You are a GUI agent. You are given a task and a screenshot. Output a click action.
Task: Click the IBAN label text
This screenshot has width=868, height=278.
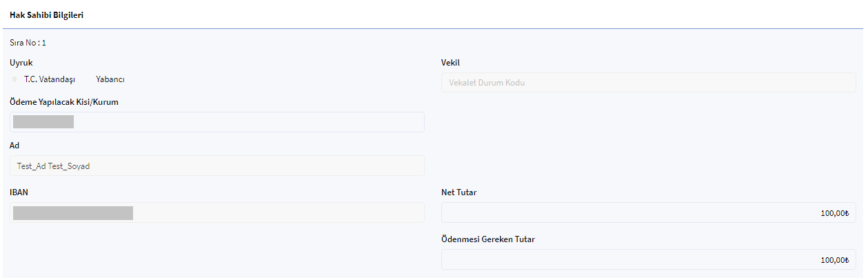[19, 192]
